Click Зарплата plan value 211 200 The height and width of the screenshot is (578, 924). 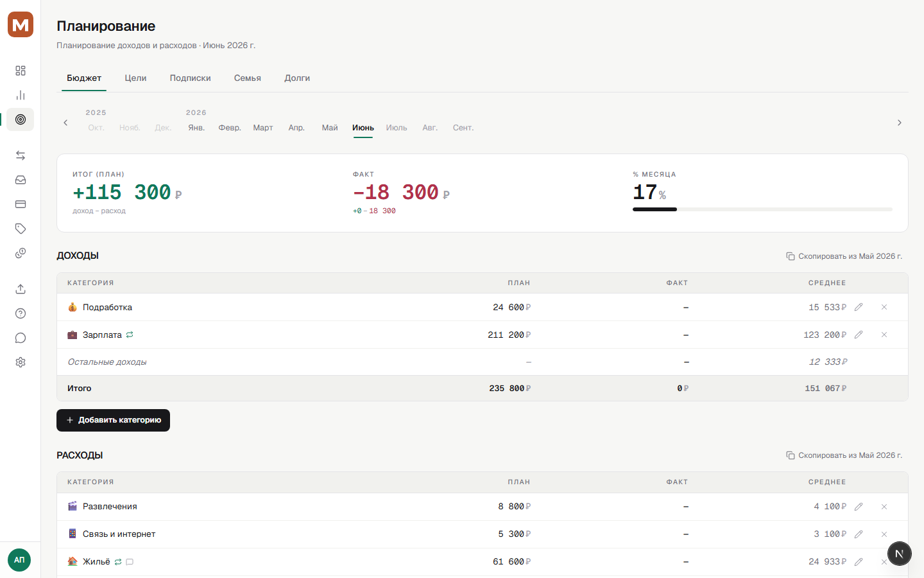tap(509, 335)
